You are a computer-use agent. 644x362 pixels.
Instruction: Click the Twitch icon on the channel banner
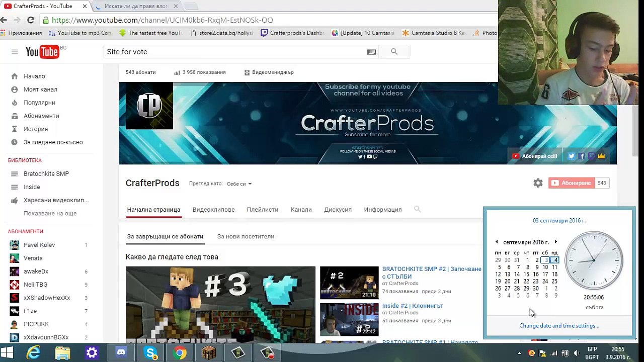pos(591,156)
